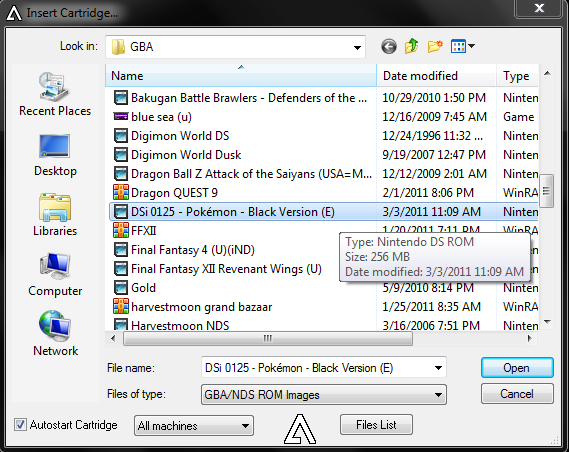This screenshot has height=452, width=570.
Task: Select the 1/25/2011 8:35 AM date cell
Action: point(431,307)
